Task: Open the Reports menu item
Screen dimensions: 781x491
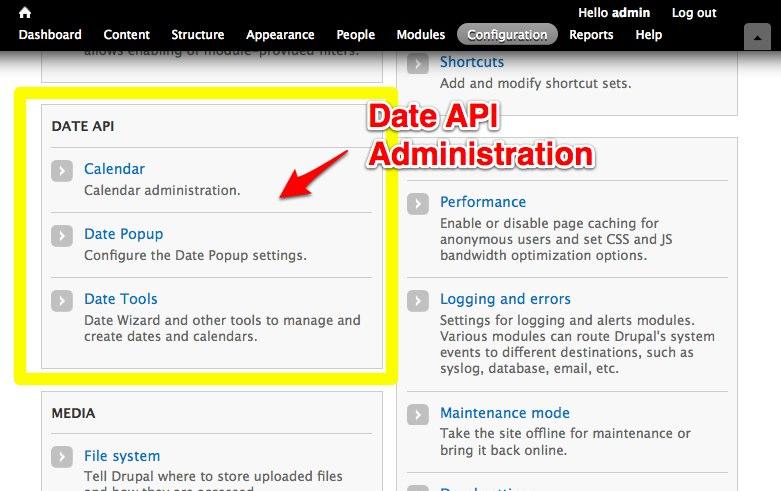Action: click(x=591, y=35)
